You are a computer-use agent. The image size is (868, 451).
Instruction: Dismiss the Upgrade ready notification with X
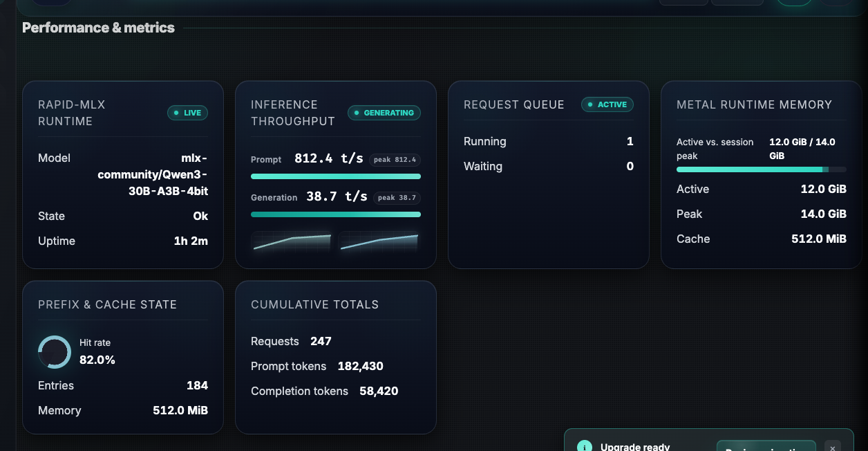point(833,447)
